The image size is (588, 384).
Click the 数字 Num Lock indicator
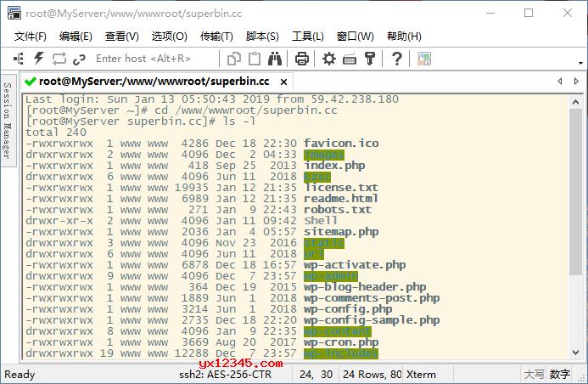[560, 375]
